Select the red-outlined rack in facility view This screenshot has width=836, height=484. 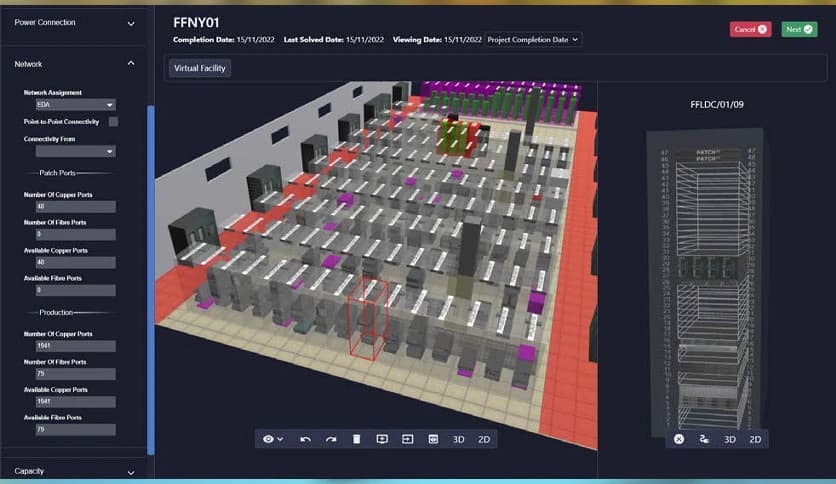(368, 318)
